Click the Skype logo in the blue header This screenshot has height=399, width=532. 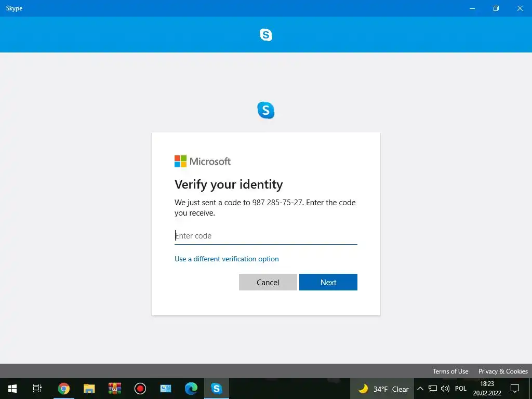click(265, 35)
